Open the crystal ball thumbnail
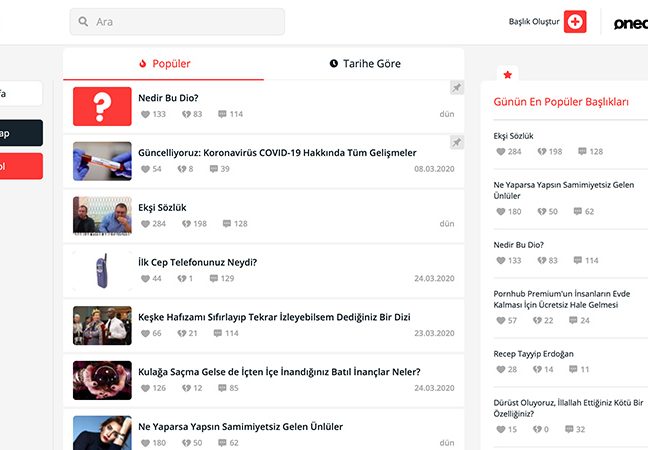 click(102, 380)
